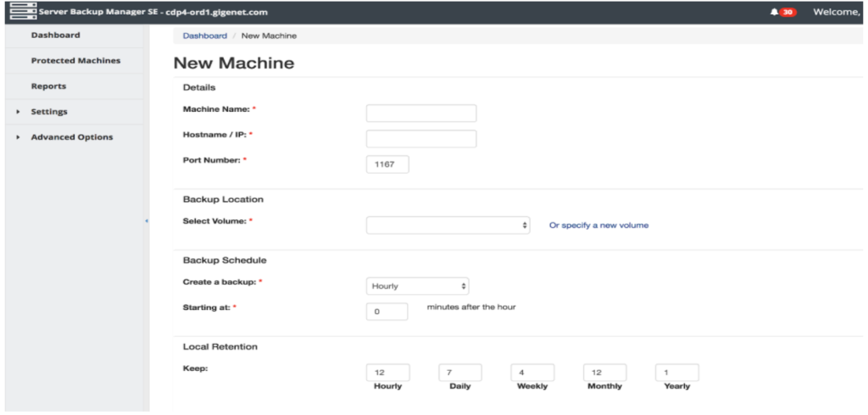The height and width of the screenshot is (415, 868).
Task: Click the 'Welcome,' text in header
Action: [837, 12]
